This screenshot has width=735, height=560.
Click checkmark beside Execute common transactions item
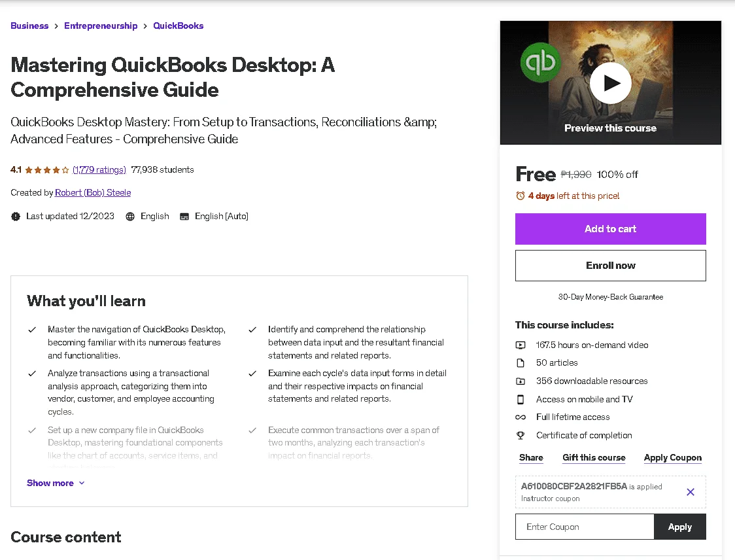[x=252, y=430]
